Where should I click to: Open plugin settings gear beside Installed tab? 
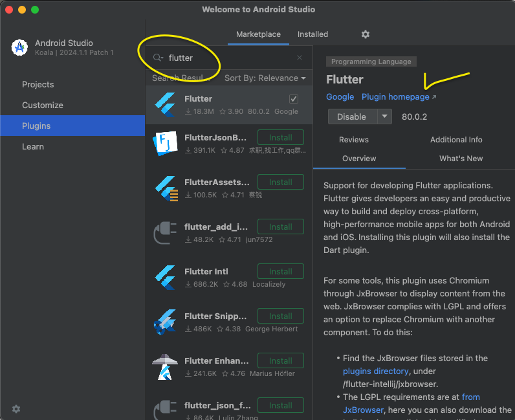[366, 34]
